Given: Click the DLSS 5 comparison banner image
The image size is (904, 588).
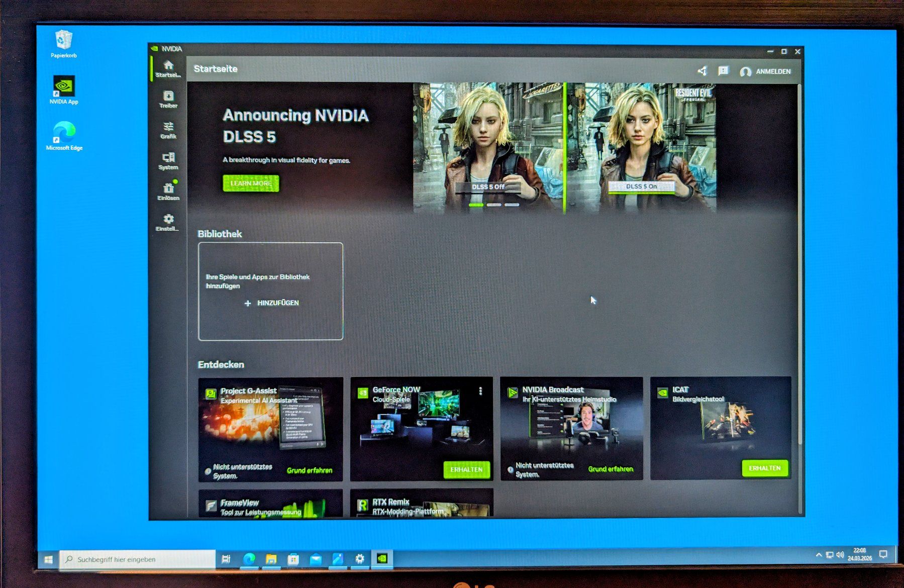Looking at the screenshot, I should 564,148.
